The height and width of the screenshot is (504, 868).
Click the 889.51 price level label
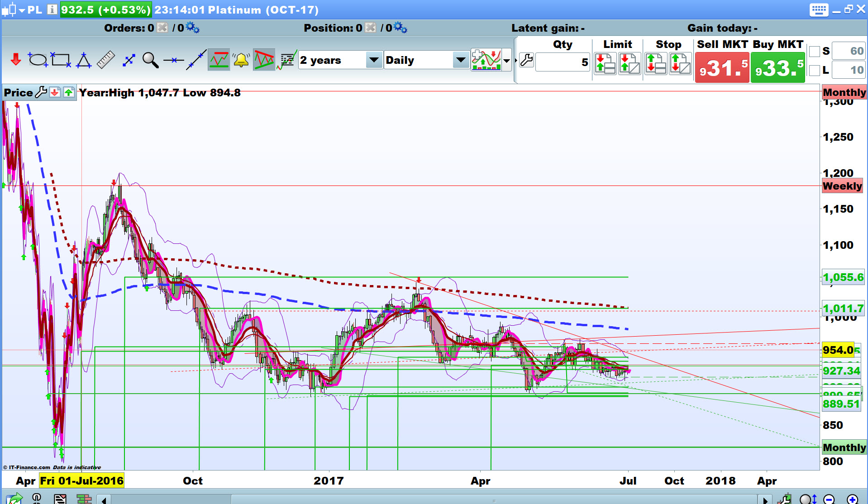[841, 404]
